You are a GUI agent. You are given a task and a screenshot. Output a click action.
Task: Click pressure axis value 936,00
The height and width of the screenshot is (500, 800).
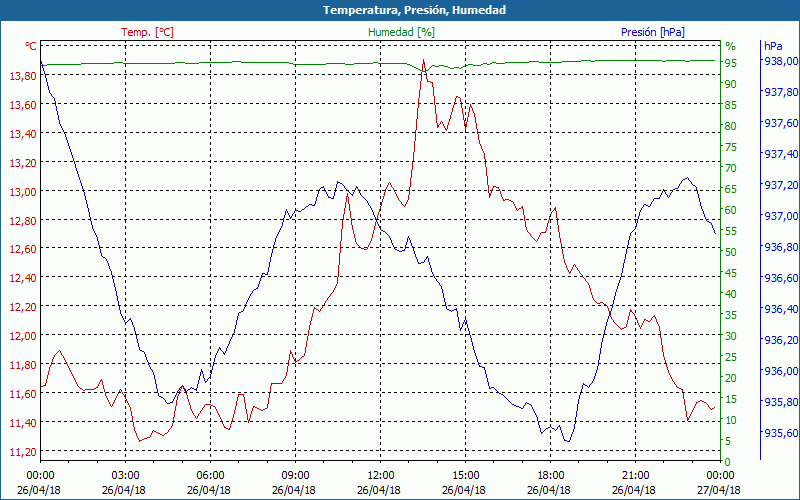point(780,371)
